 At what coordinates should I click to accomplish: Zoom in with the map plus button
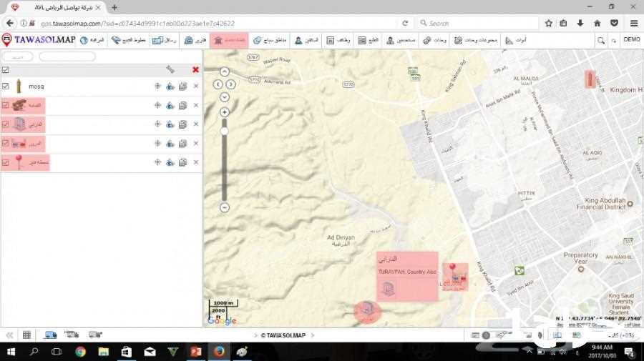(x=224, y=112)
